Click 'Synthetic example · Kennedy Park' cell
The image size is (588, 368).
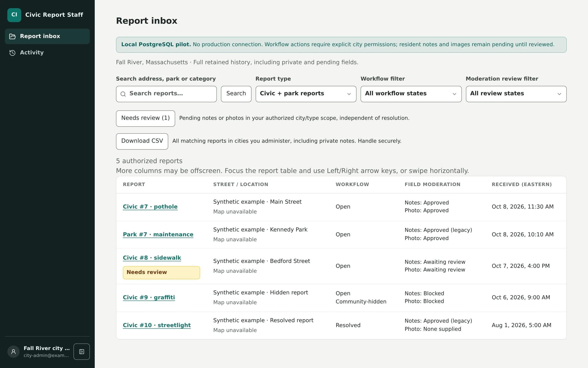click(260, 230)
